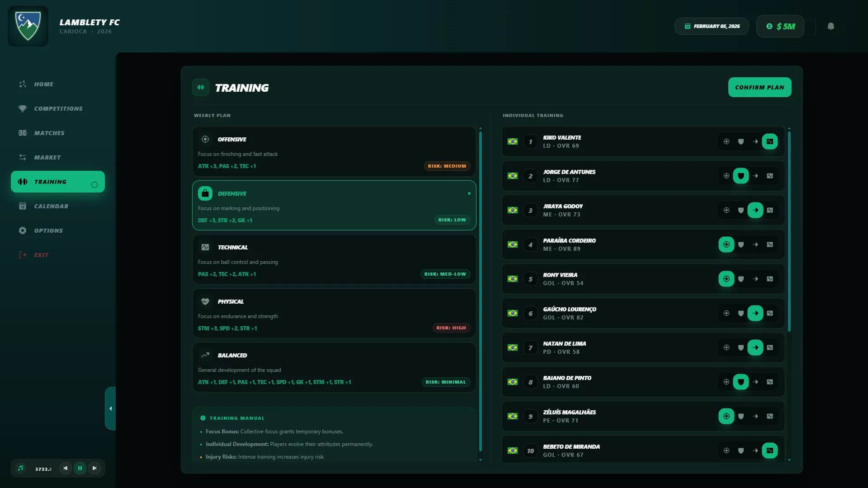868x488 pixels.
Task: Toggle Bebeto de Miranda technical icon
Action: [770, 450]
